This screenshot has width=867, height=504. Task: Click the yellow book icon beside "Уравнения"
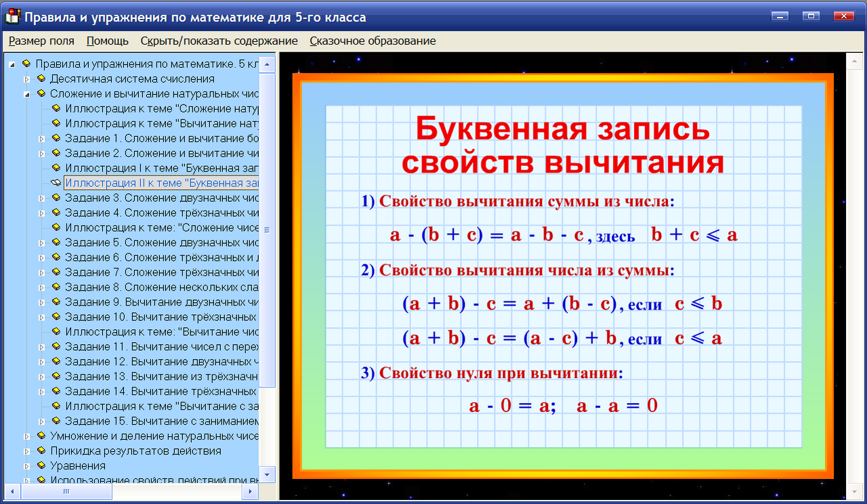click(x=42, y=465)
